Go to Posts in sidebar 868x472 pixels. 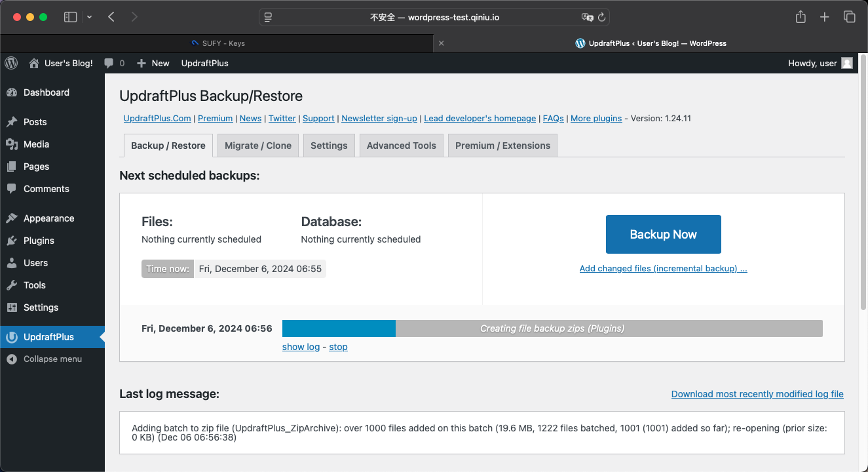pos(52,122)
